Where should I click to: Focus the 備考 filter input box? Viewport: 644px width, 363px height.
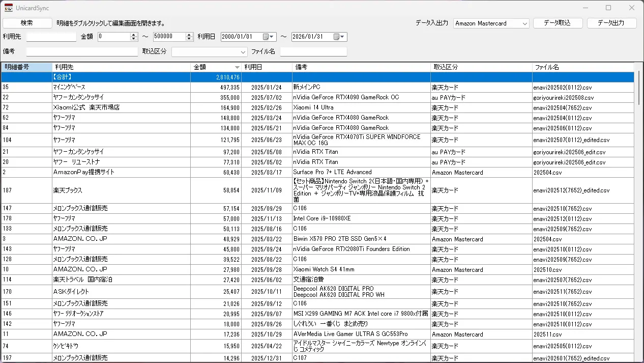(x=81, y=52)
